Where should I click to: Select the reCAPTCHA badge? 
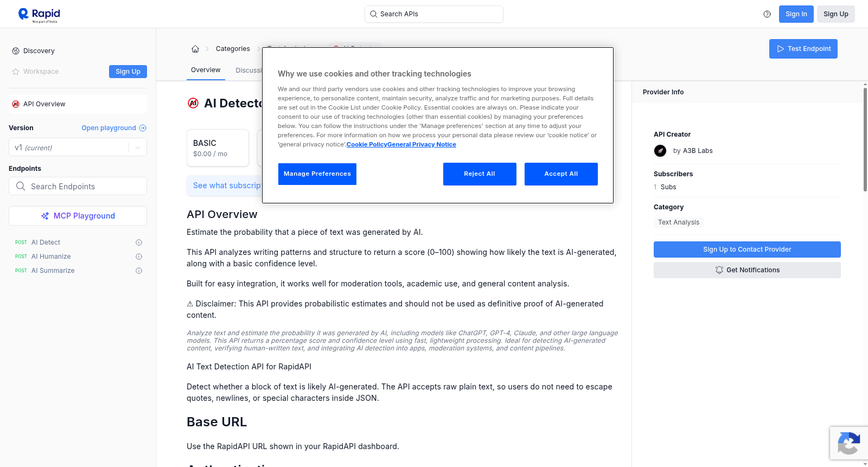coord(848,443)
